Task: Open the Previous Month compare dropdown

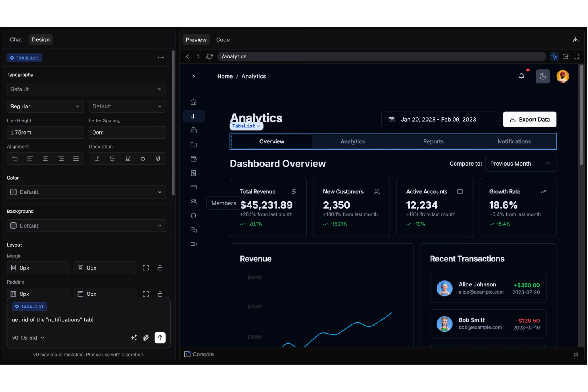Action: [x=520, y=164]
